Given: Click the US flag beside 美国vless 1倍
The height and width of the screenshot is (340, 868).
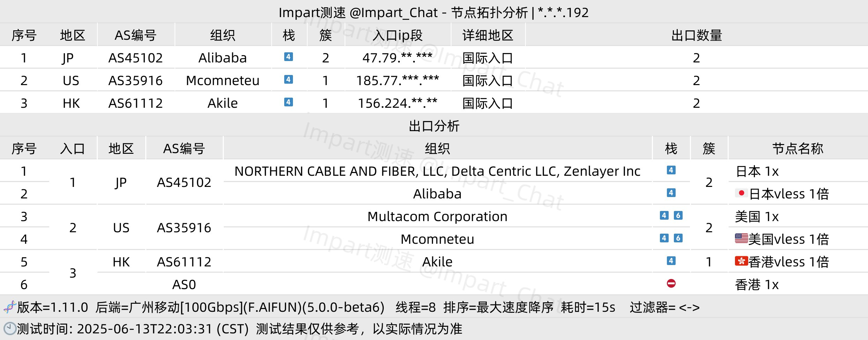Looking at the screenshot, I should [x=741, y=238].
